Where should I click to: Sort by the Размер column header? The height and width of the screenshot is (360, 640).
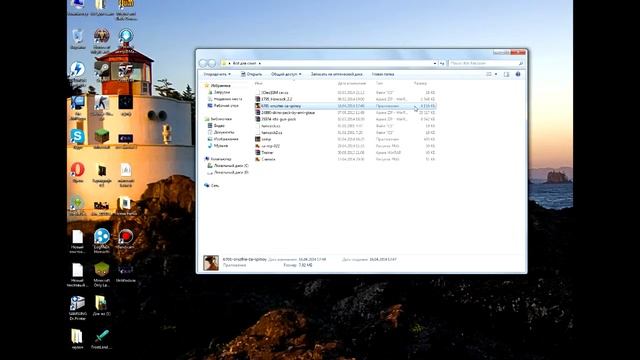[420, 83]
